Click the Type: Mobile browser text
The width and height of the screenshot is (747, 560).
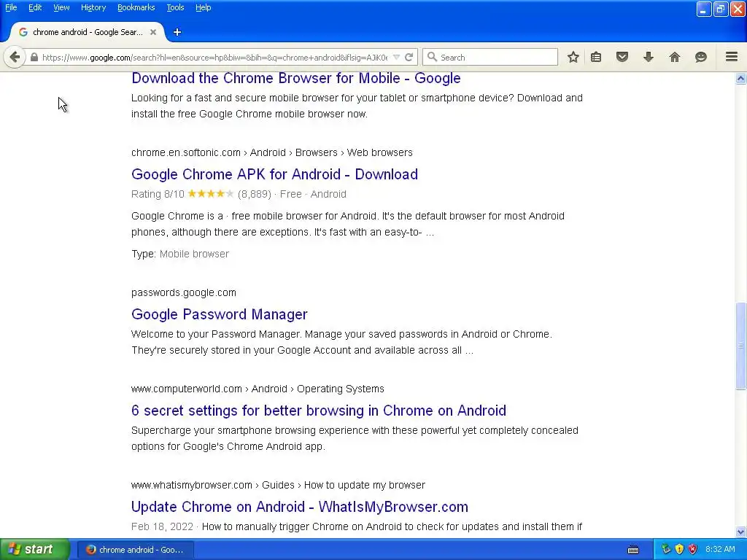[x=180, y=254]
